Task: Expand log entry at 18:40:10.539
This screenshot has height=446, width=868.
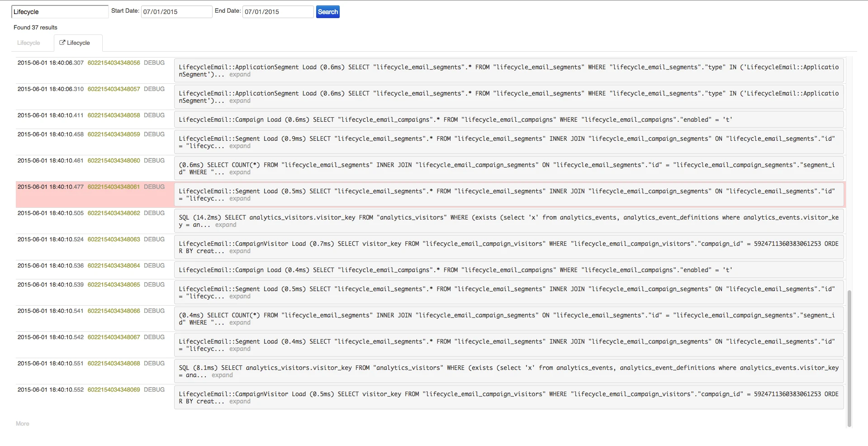Action: [240, 297]
